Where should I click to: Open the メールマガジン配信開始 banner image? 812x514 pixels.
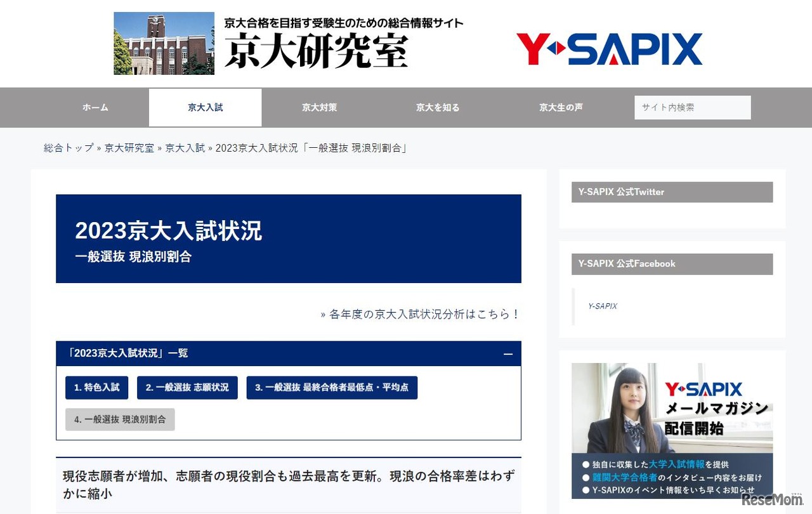(672, 430)
